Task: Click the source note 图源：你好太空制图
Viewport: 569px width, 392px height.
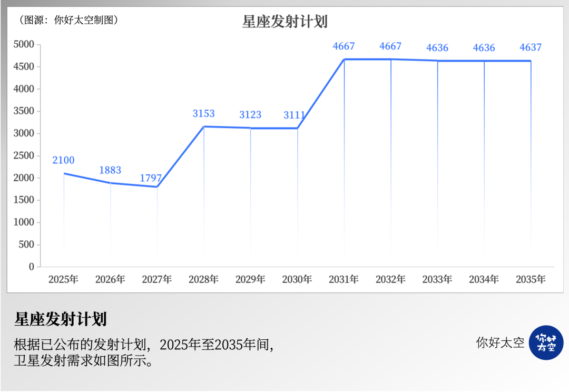Action: [68, 20]
